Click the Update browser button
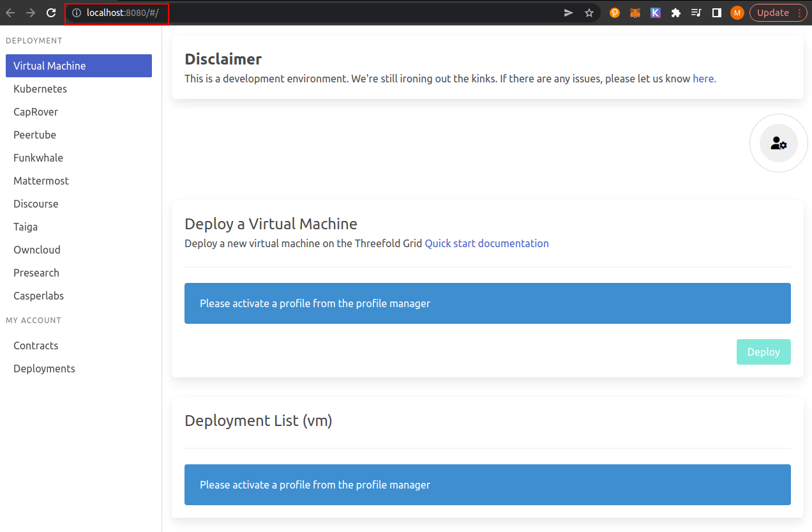This screenshot has width=812, height=532. coord(772,12)
